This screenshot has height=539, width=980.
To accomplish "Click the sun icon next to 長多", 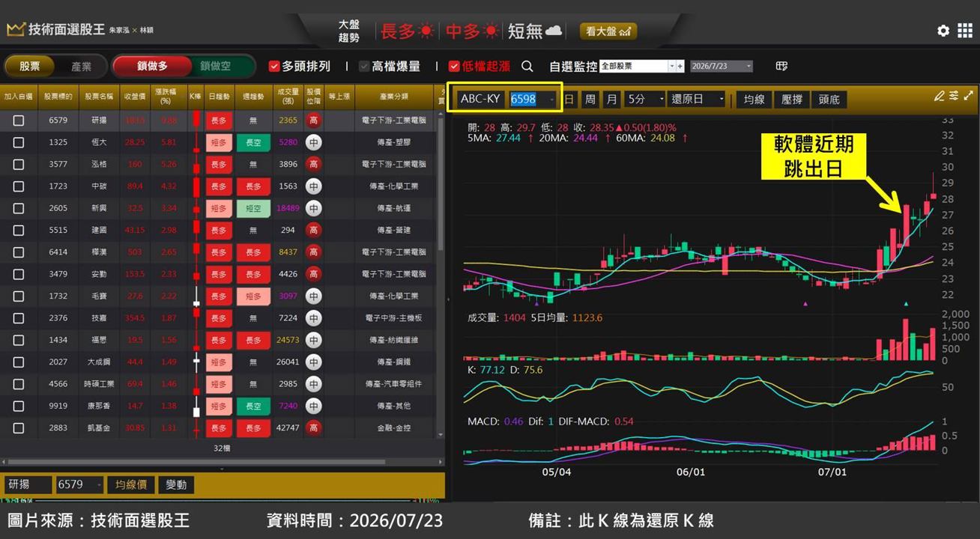I will pos(426,31).
